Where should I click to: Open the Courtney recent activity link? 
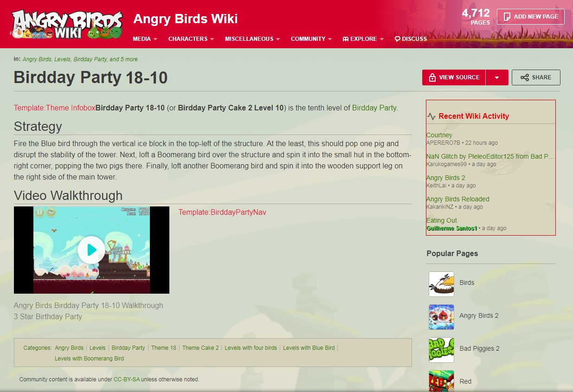439,135
